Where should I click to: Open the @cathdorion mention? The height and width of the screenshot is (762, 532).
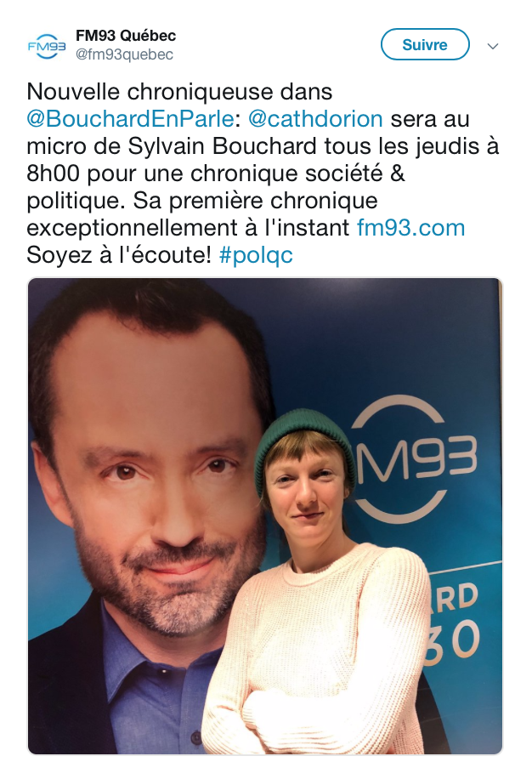click(x=315, y=119)
